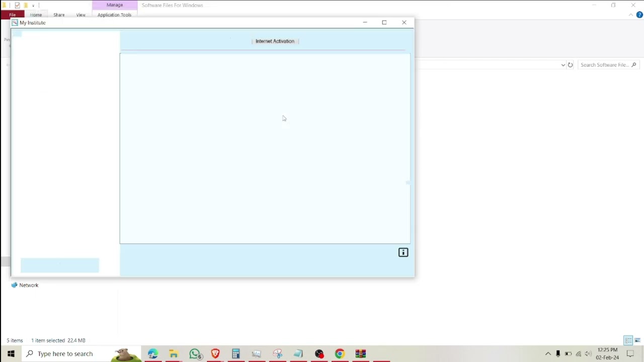Collapse the Explorer ribbon chevron
The height and width of the screenshot is (362, 644).
[631, 15]
